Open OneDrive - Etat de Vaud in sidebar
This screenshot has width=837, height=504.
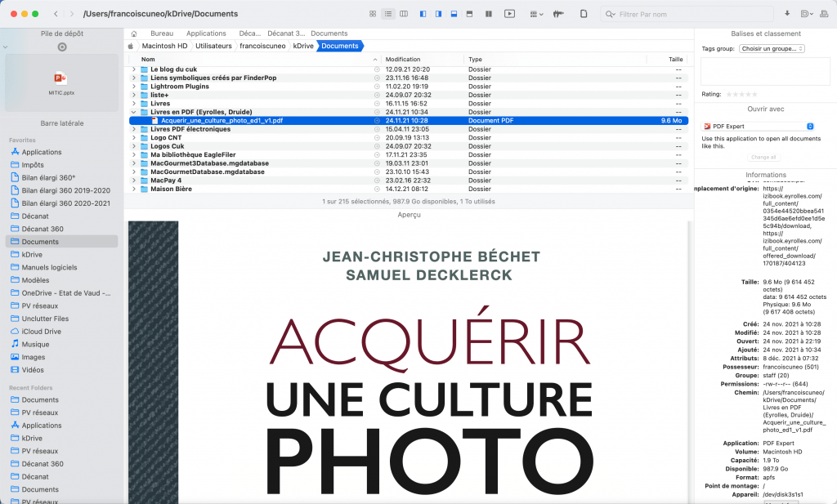click(60, 292)
